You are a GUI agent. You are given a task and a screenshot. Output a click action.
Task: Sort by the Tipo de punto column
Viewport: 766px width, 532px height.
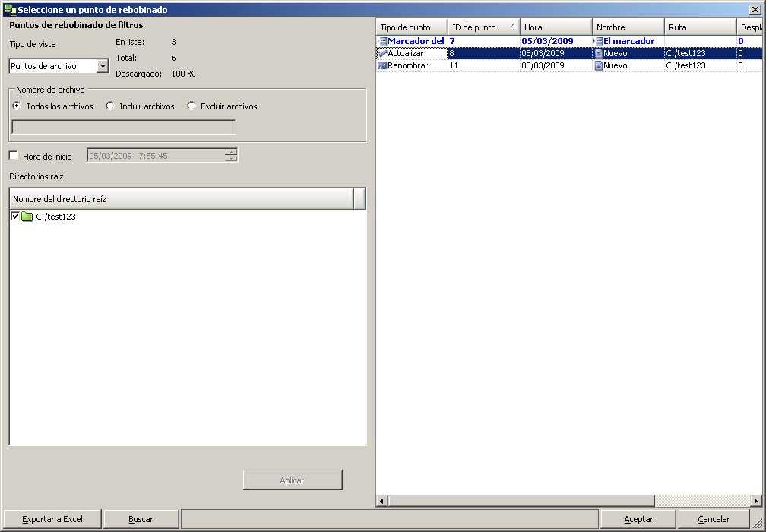click(x=412, y=27)
